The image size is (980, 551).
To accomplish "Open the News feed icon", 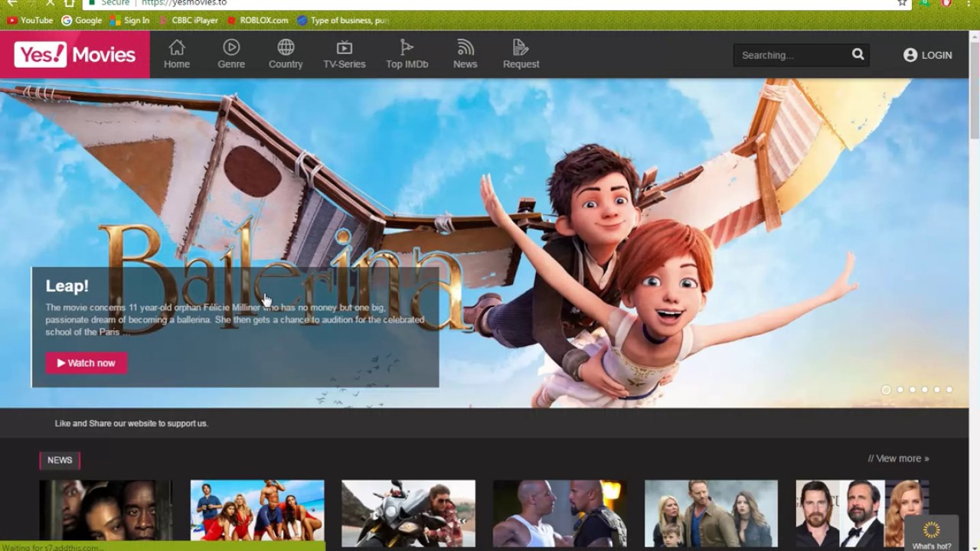I will 465,47.
